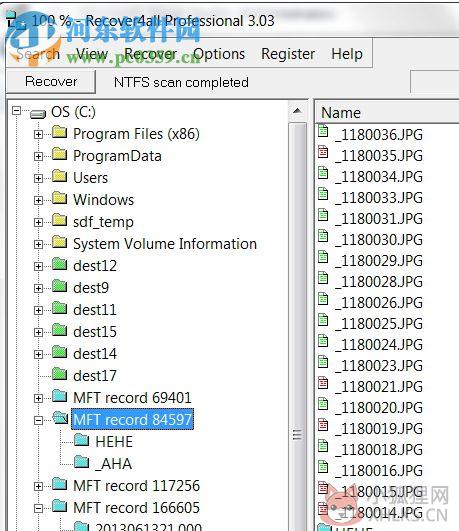The width and height of the screenshot is (459, 531).
Task: Click red file icon next to _1180035.JPG
Action: point(323,152)
